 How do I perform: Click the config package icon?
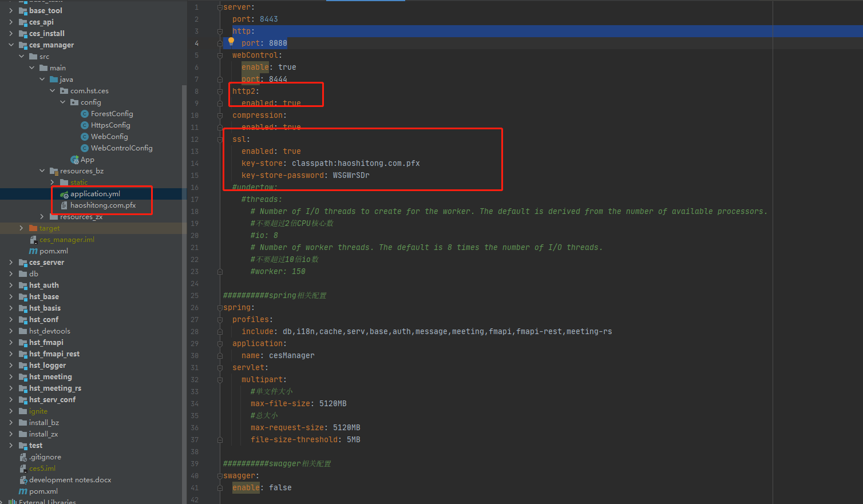point(74,102)
